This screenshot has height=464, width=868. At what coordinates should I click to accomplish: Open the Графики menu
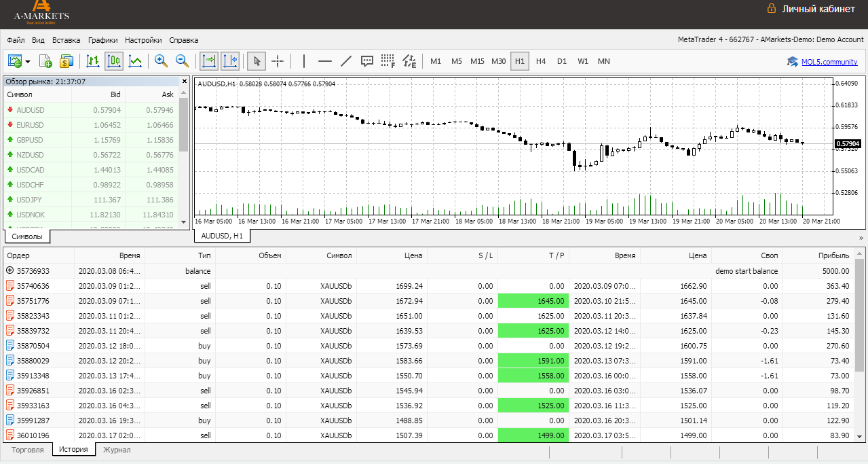point(102,40)
